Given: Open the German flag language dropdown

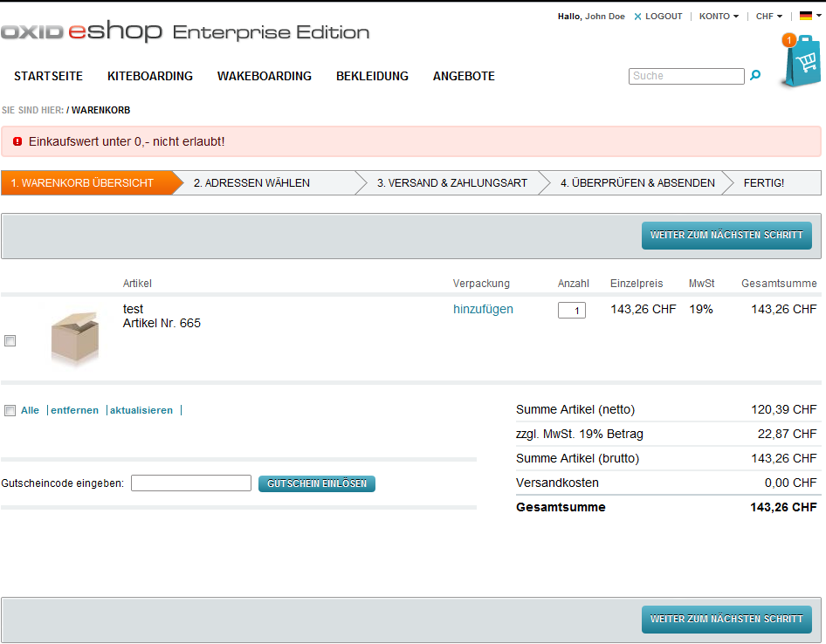Looking at the screenshot, I should coord(809,16).
